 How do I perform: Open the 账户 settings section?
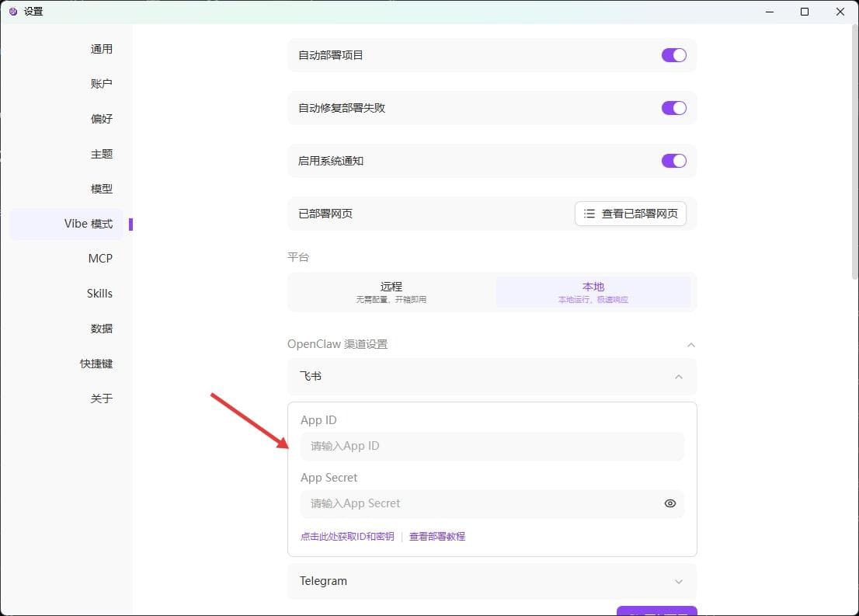[101, 84]
